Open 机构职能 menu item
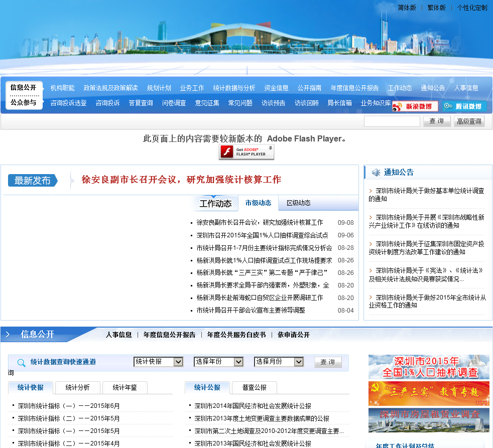The height and width of the screenshot is (448, 493). 62,88
